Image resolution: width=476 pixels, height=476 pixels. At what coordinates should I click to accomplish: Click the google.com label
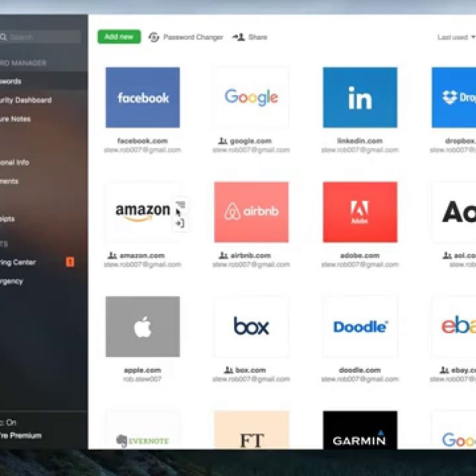[251, 141]
